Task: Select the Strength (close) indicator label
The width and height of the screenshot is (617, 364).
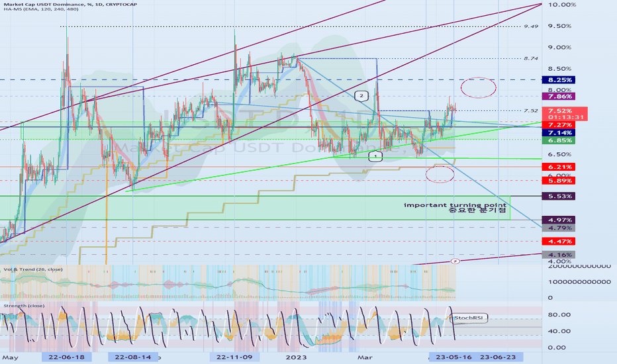Action: pos(24,306)
